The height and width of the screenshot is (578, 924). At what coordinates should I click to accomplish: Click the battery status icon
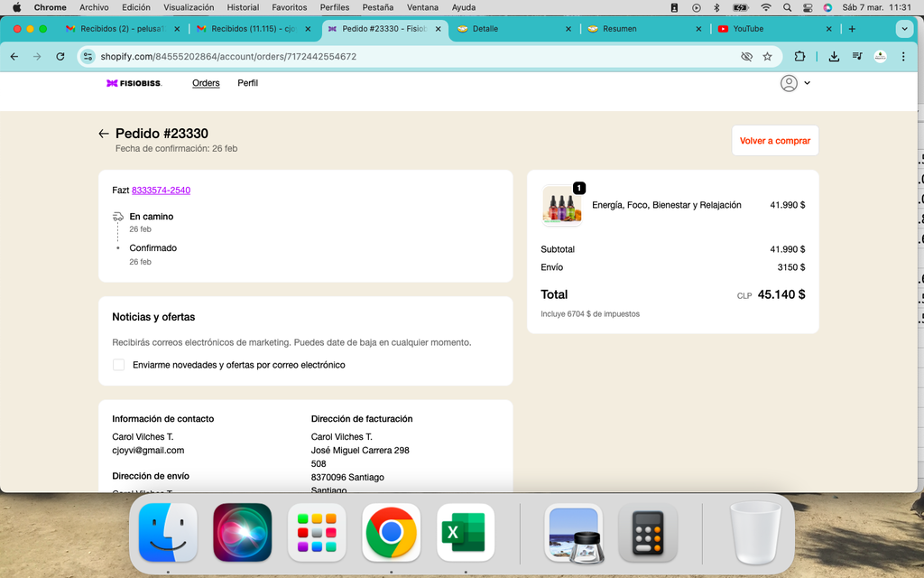pos(740,7)
